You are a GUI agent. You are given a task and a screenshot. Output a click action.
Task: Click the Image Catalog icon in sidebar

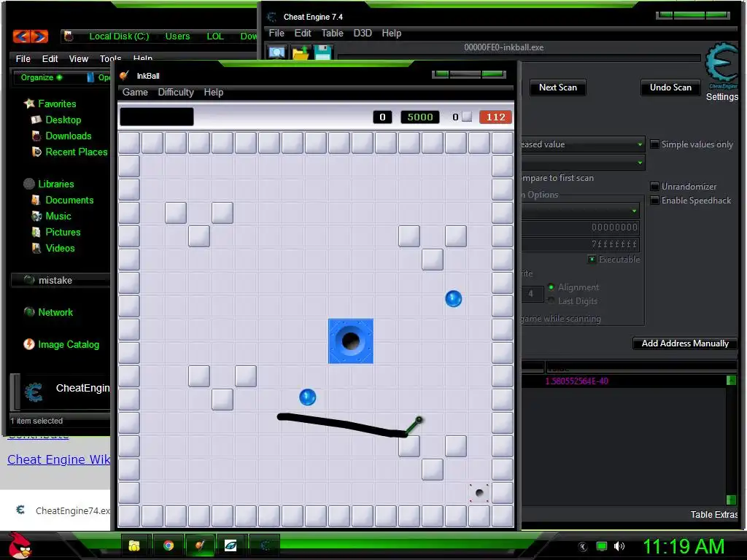click(x=29, y=344)
